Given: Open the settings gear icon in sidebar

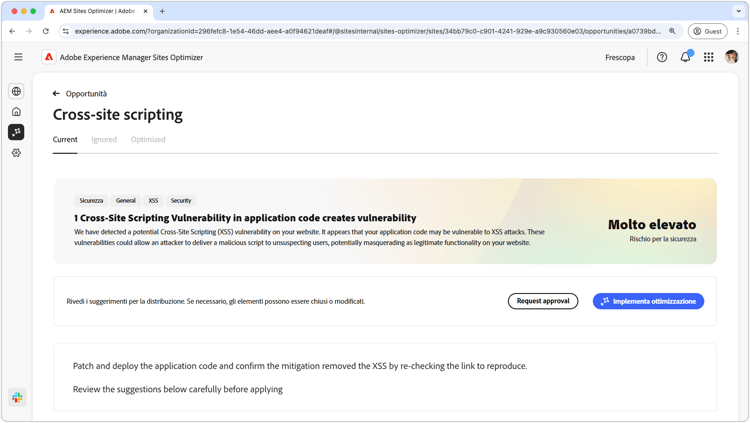Looking at the screenshot, I should coord(16,153).
